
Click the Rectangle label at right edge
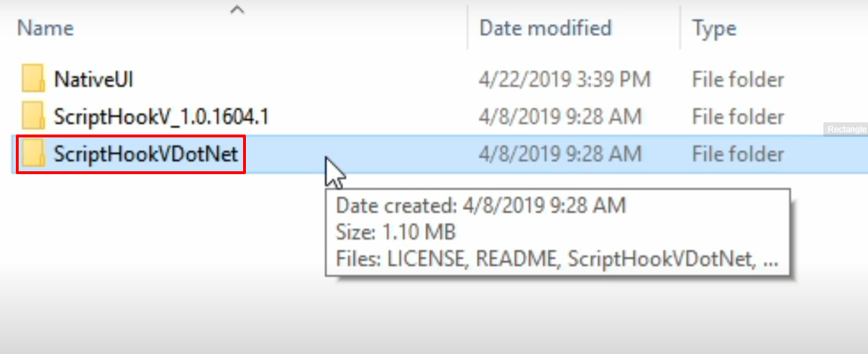click(846, 130)
